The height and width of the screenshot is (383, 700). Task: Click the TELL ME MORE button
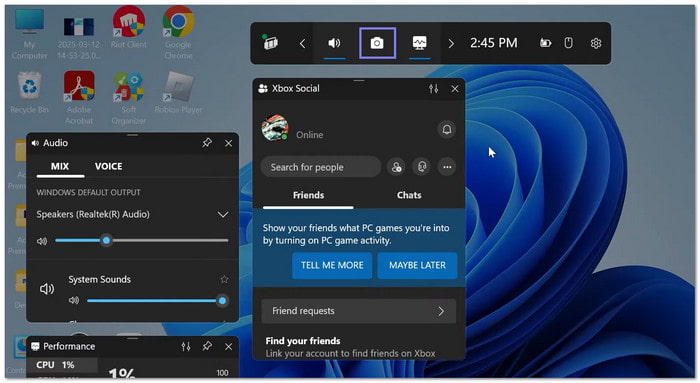[332, 265]
